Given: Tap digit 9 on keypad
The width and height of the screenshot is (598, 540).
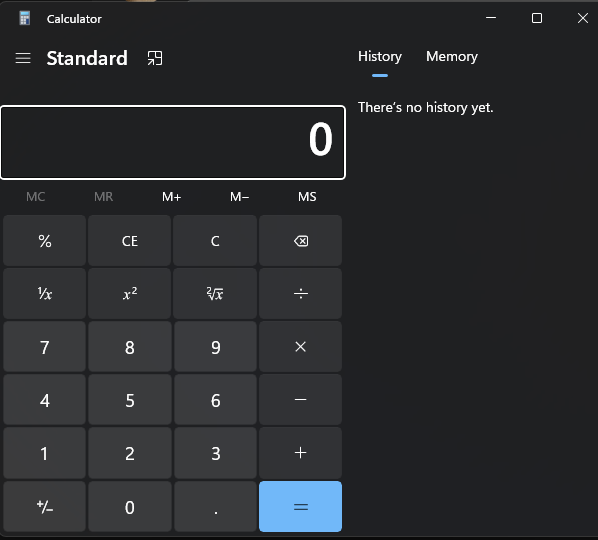Looking at the screenshot, I should pyautogui.click(x=215, y=347).
